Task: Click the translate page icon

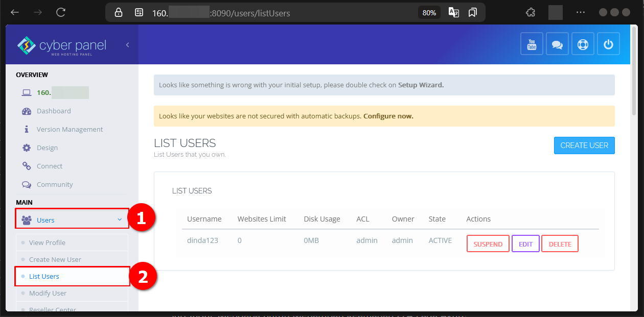Action: tap(454, 13)
